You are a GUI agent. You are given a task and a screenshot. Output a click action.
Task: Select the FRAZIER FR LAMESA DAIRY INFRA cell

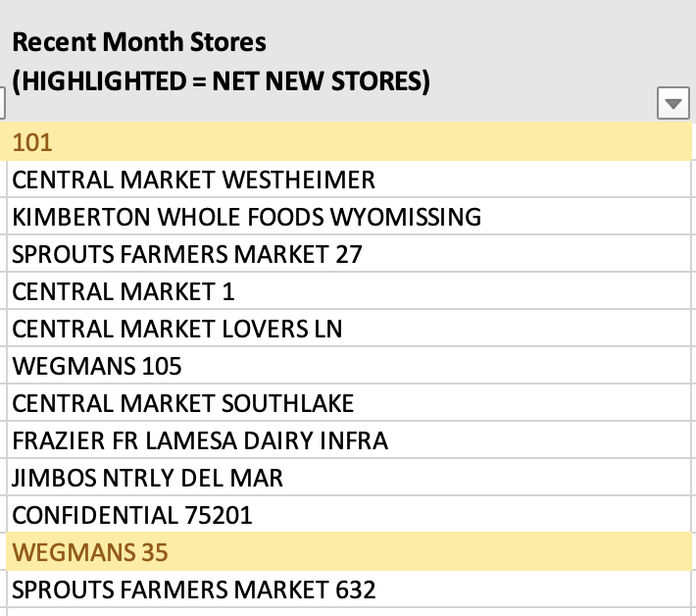pos(349,440)
